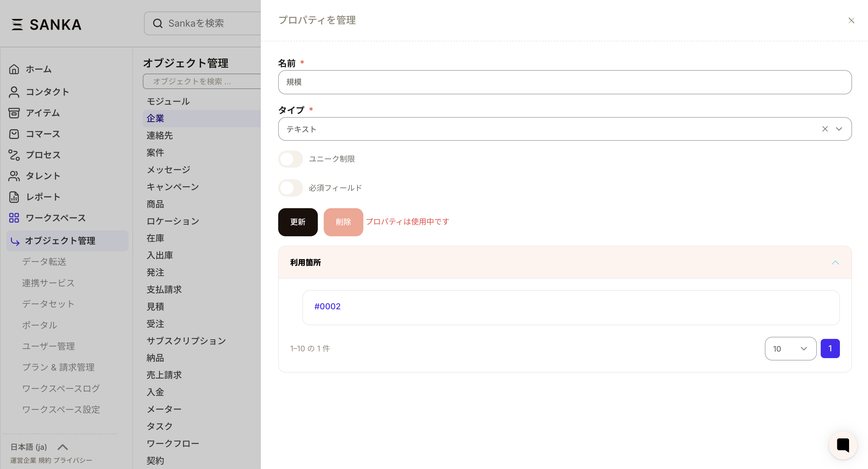
Task: Open the アイテム section icon
Action: point(14,113)
